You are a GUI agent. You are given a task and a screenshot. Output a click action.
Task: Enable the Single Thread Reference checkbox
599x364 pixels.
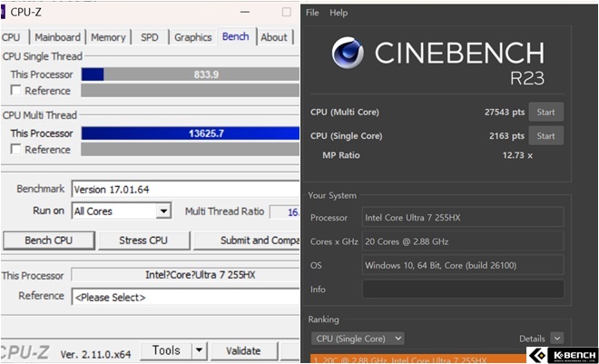click(15, 91)
